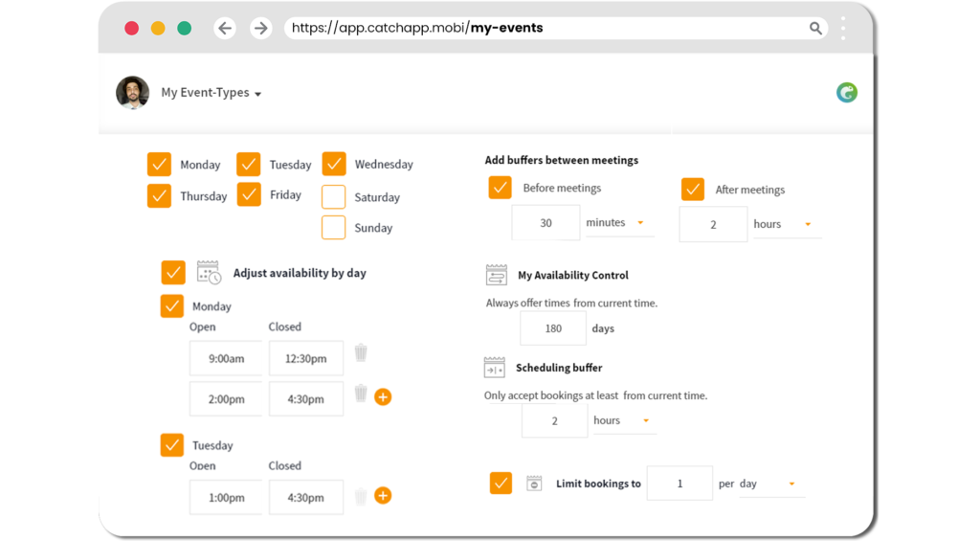Open the My Event-Types dropdown menu
Screen dimensions: 980x541
coord(212,93)
